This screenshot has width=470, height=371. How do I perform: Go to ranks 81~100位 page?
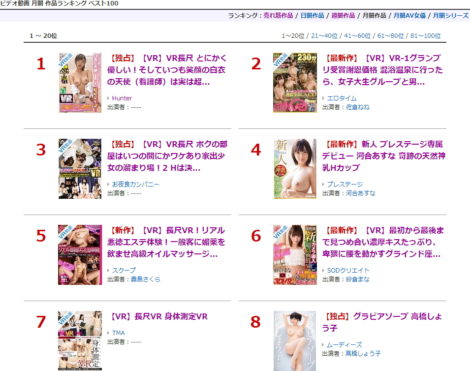coord(425,36)
